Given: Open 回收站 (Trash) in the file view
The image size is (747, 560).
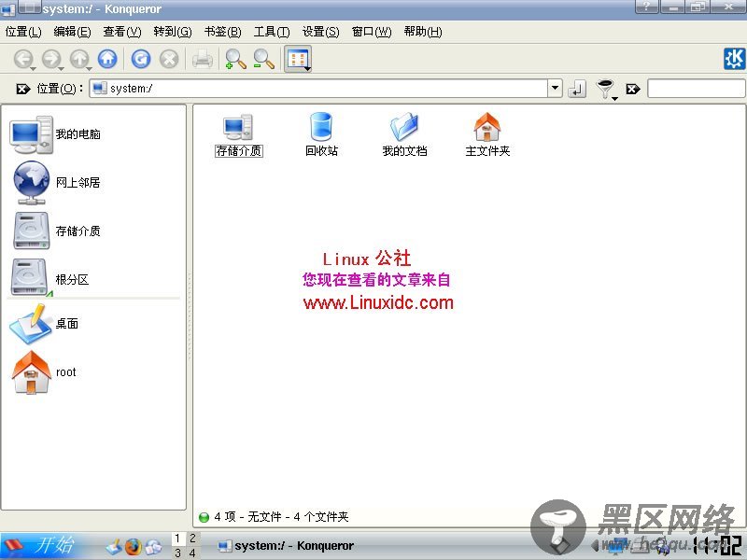Looking at the screenshot, I should (321, 129).
